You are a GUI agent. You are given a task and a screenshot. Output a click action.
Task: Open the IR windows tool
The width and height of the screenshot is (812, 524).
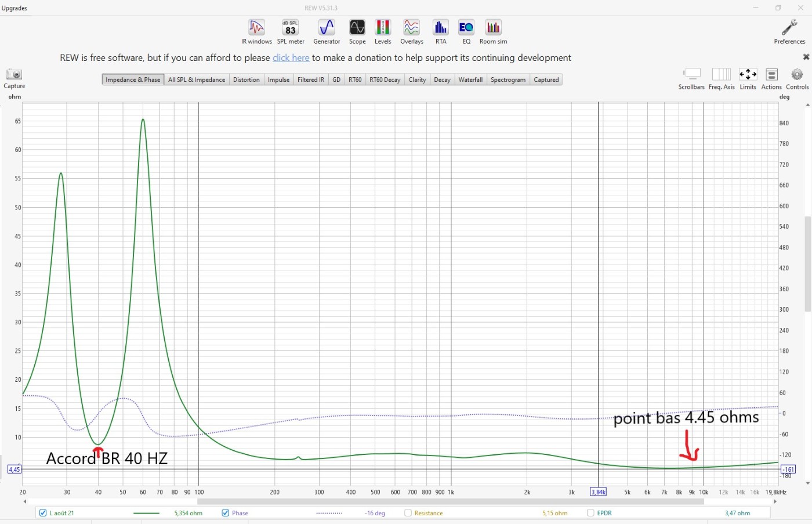[x=256, y=32]
